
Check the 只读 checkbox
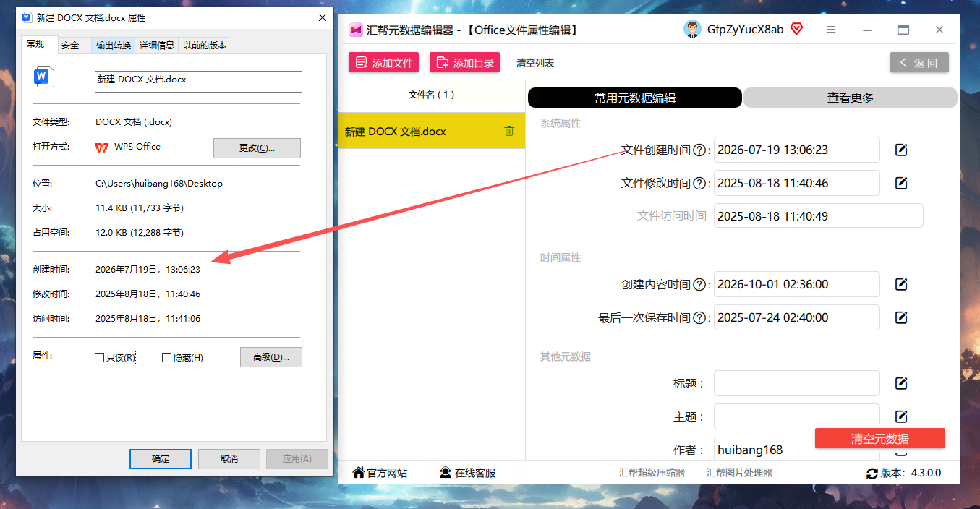(100, 357)
